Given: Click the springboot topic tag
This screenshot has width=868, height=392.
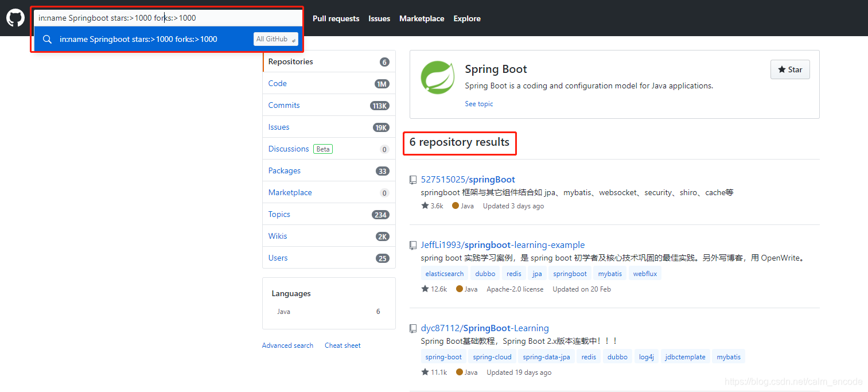Looking at the screenshot, I should pos(570,274).
